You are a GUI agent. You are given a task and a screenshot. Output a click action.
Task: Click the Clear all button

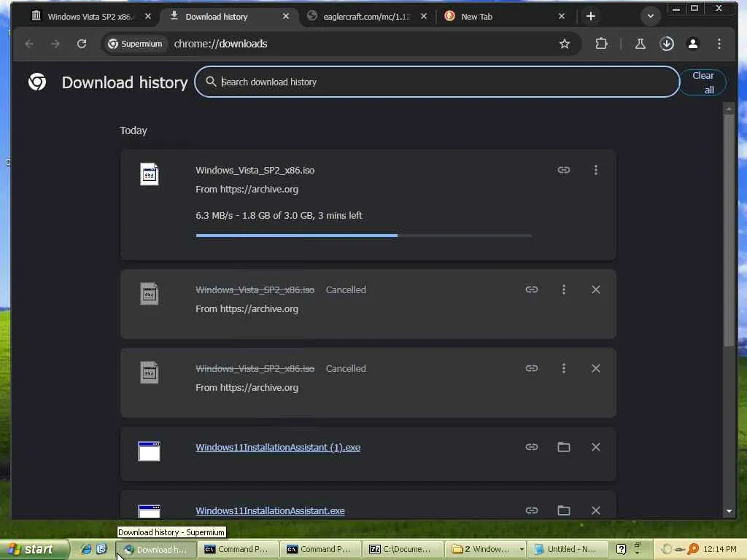point(703,82)
